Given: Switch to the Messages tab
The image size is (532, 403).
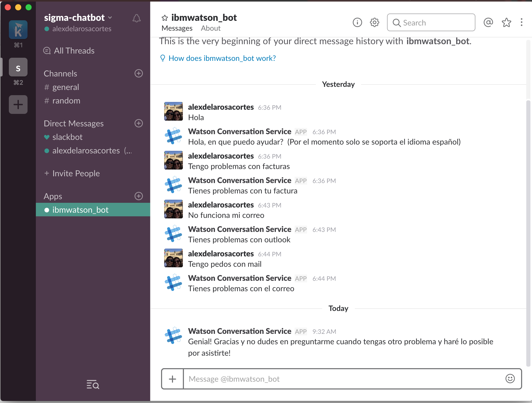Looking at the screenshot, I should pos(177,28).
